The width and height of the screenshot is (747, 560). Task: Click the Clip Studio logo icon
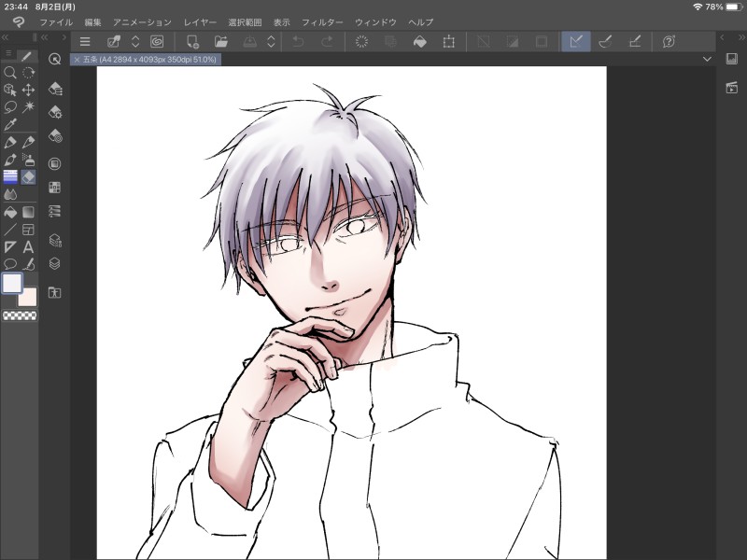point(19,21)
